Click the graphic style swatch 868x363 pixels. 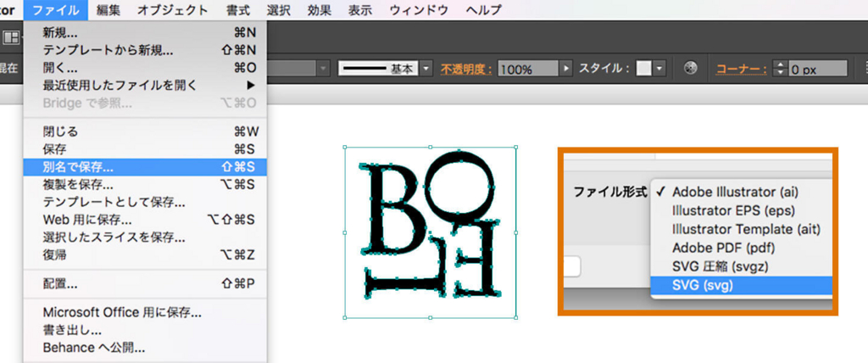coord(644,69)
